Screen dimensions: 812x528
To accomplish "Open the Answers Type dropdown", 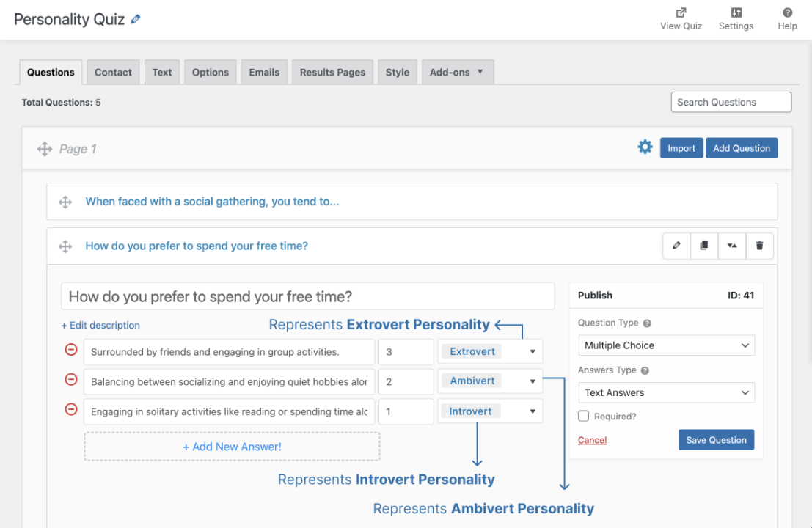I will [666, 392].
